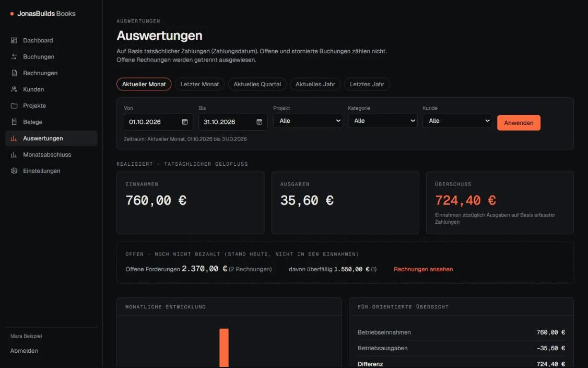This screenshot has width=588, height=368.
Task: Click the Rechnungen document icon
Action: tap(14, 73)
